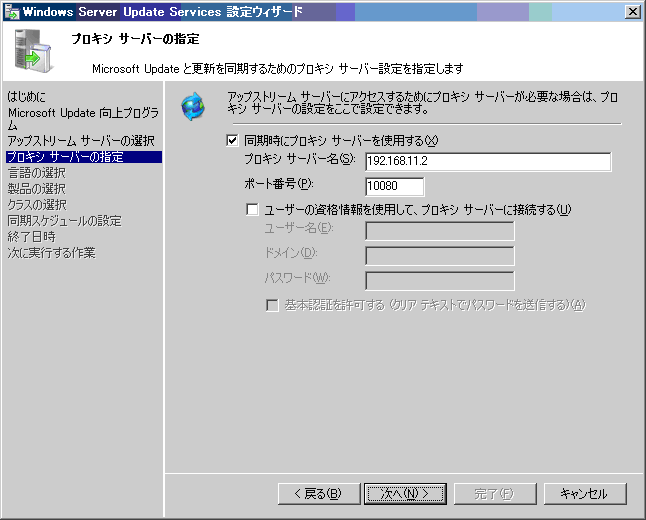Click the 基本認証を許可する checkbox
This screenshot has height=520, width=646.
tap(272, 305)
